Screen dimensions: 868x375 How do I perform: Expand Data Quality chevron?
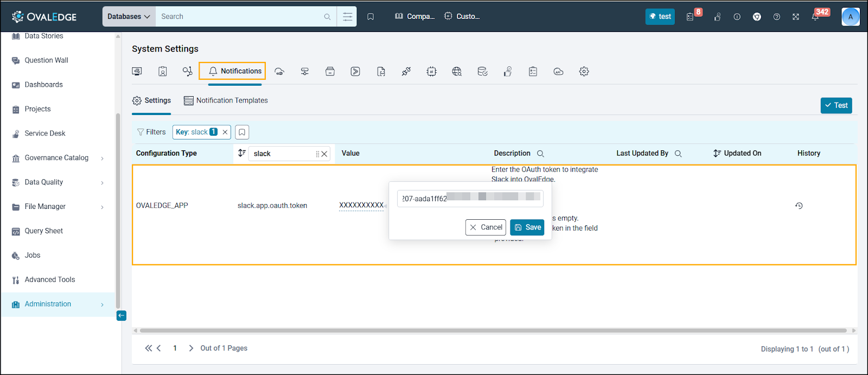(102, 183)
